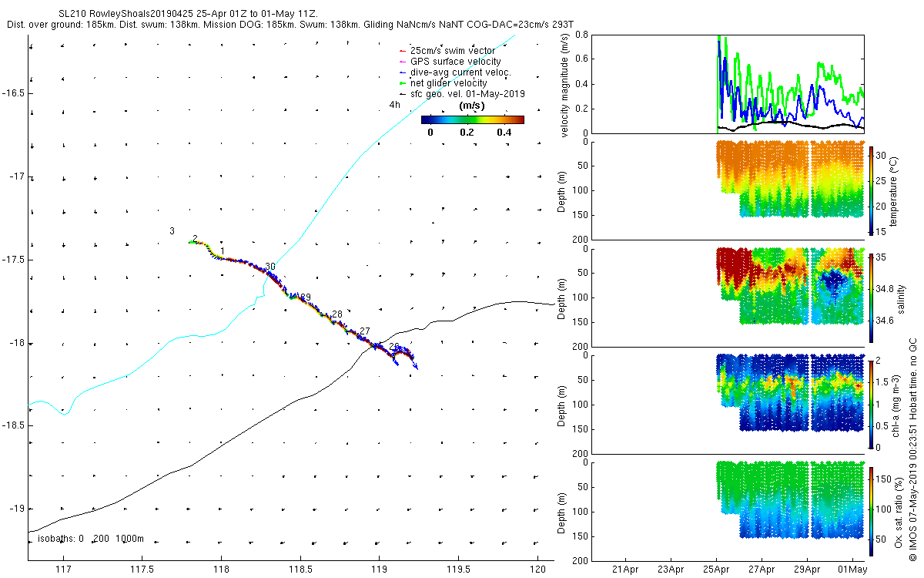The height and width of the screenshot is (578, 924).
Task: Click the temperature colorbar
Action: pos(872,190)
